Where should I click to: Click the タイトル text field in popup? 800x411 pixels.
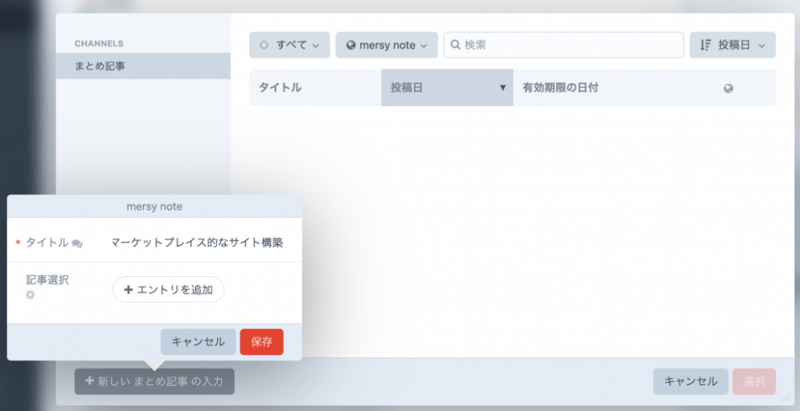coord(200,242)
